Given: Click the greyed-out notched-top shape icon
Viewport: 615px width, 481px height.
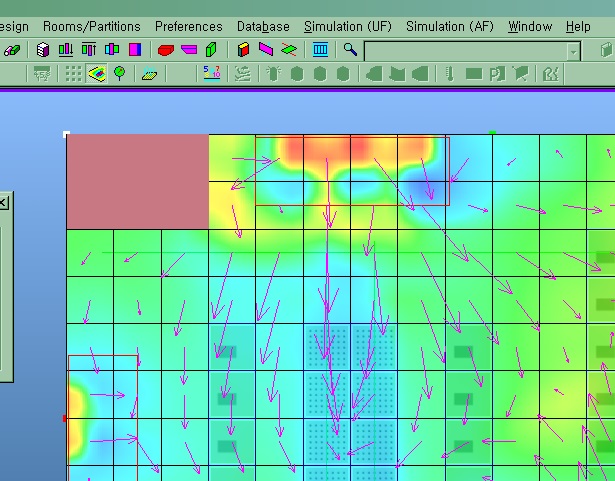Looking at the screenshot, I should pos(397,74).
